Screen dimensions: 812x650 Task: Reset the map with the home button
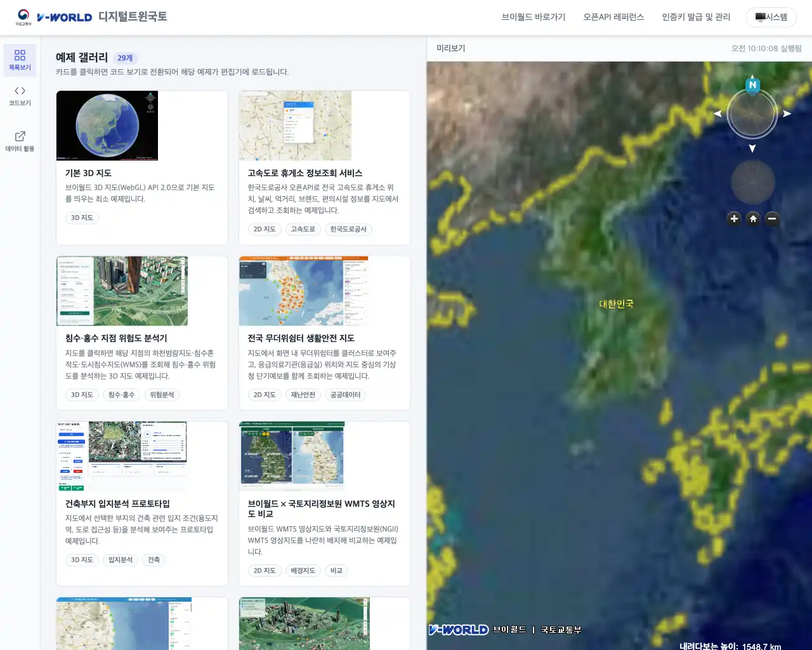tap(753, 218)
